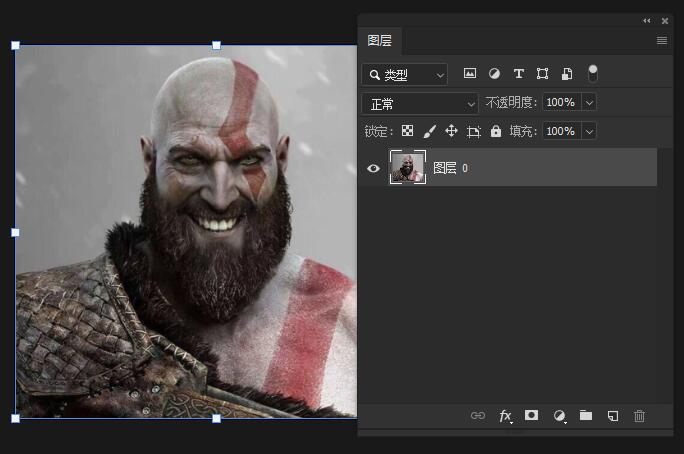The height and width of the screenshot is (454, 684).
Task: Click the top-center transform handle
Action: pos(216,45)
